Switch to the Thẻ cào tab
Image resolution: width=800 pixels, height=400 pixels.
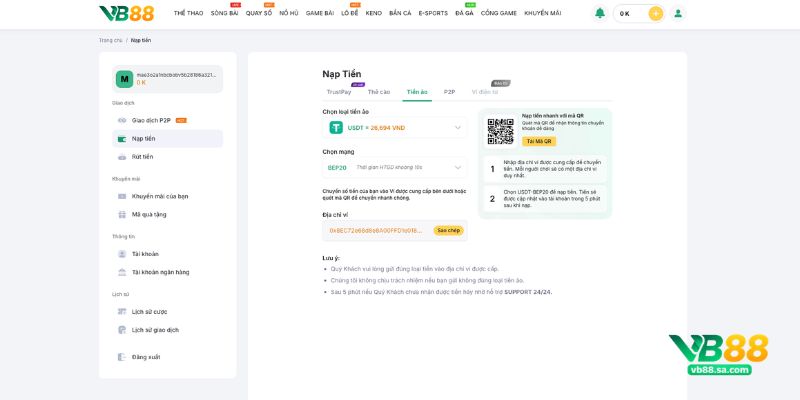coord(379,92)
